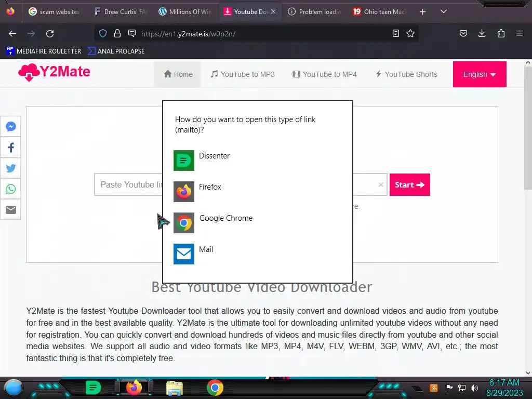Open YouTube Shorts page

[406, 74]
